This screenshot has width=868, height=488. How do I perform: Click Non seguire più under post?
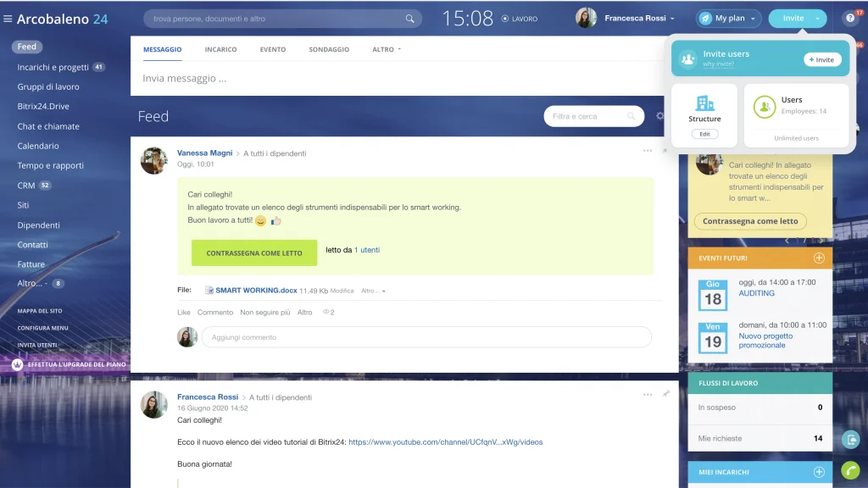click(x=264, y=313)
